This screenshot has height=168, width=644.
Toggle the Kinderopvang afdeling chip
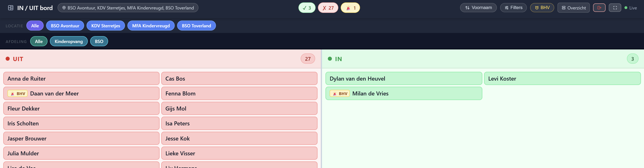point(68,41)
